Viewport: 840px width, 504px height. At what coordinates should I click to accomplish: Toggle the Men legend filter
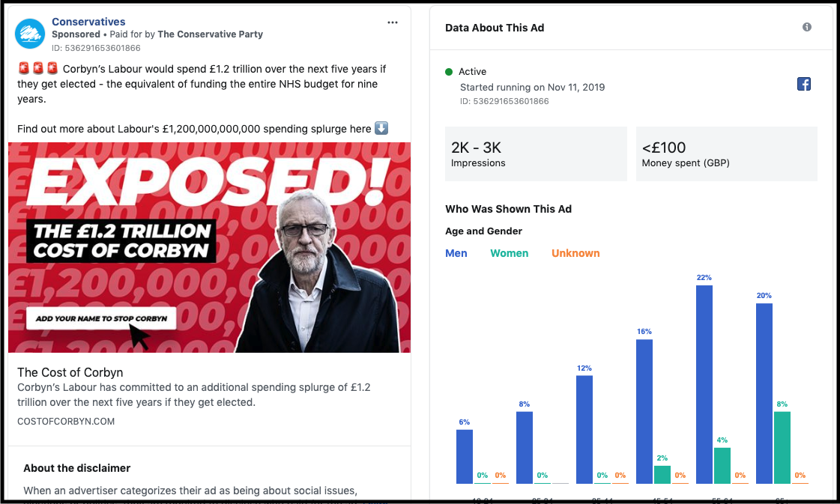[456, 253]
